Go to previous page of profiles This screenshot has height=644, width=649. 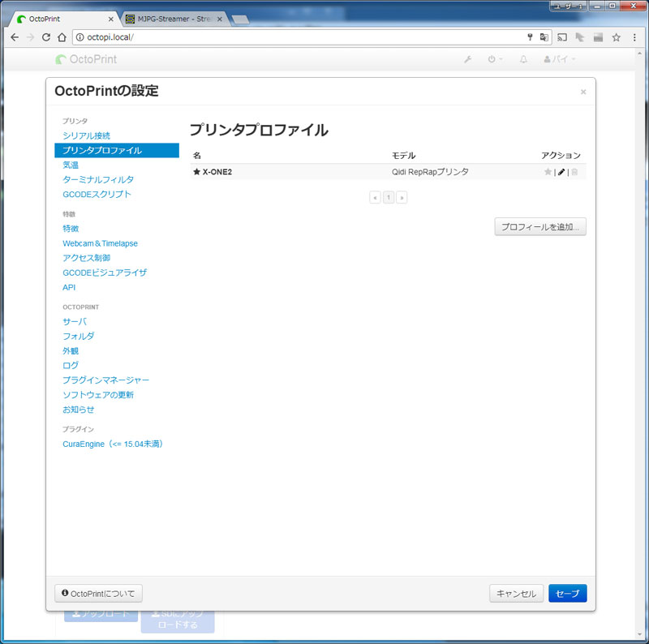pyautogui.click(x=375, y=197)
